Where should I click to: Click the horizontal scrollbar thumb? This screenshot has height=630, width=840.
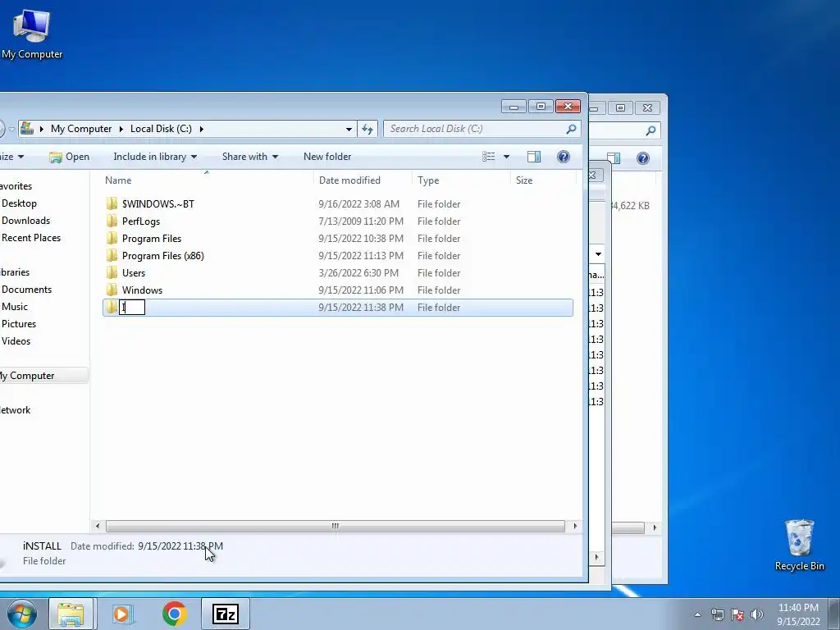[x=336, y=526]
